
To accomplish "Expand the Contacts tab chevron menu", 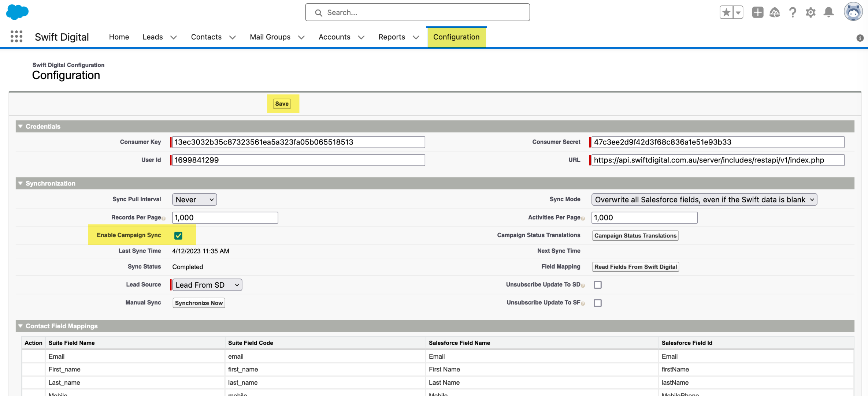I will click(x=233, y=37).
